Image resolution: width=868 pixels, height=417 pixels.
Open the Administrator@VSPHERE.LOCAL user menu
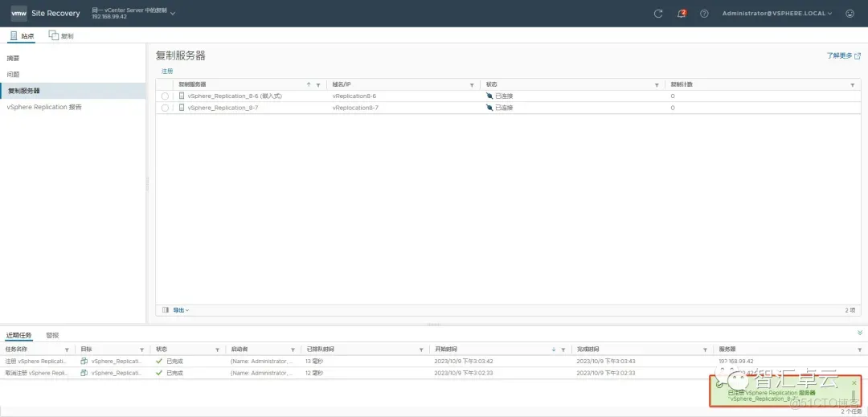coord(777,14)
